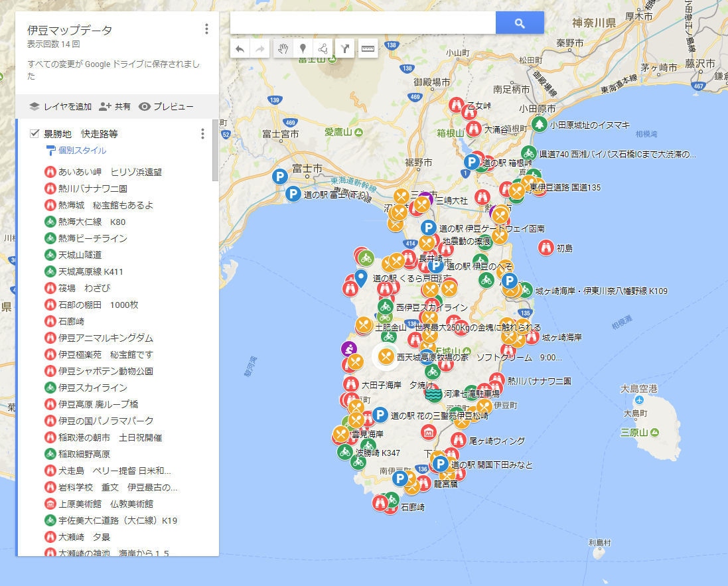Select the add directions tool

[345, 48]
